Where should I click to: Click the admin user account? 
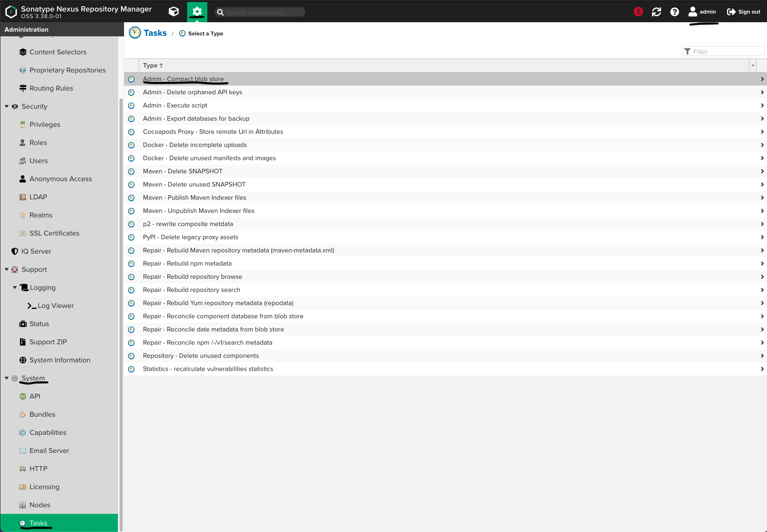(702, 12)
